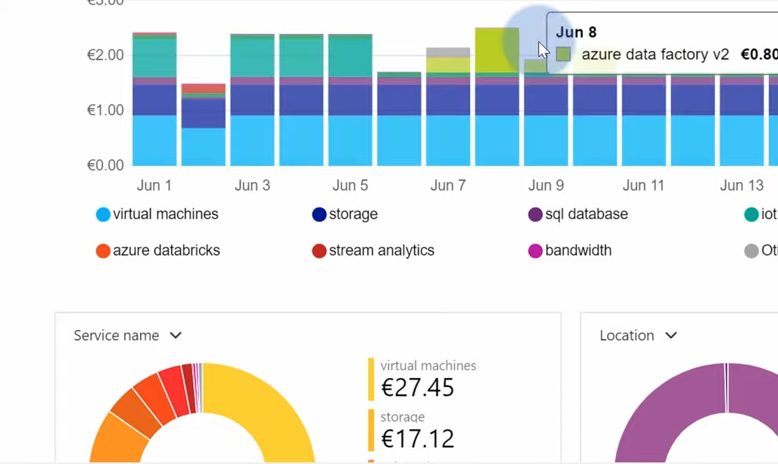Click the €1.00 axis label
778x464 pixels.
click(105, 110)
